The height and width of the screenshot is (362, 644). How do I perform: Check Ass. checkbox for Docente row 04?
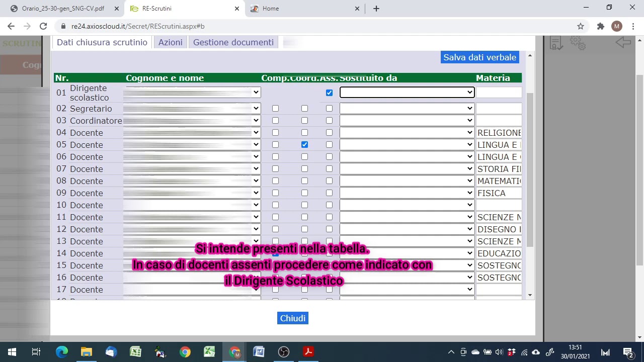click(329, 133)
